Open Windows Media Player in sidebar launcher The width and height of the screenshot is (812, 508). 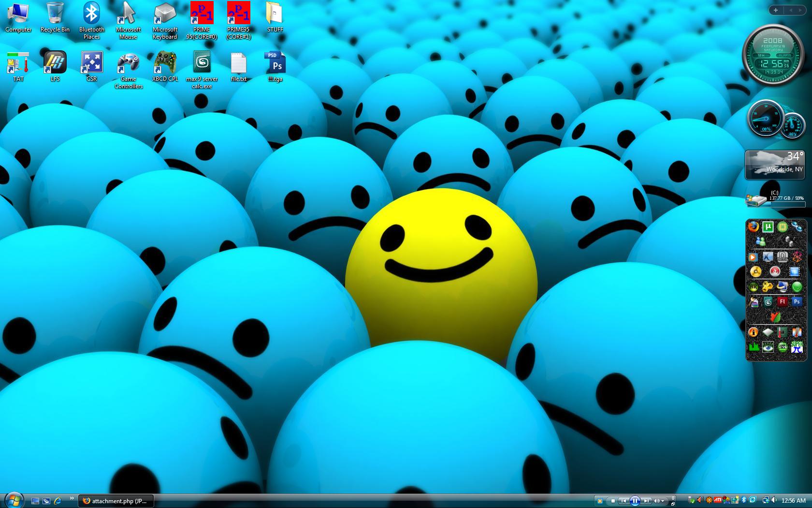coord(753,256)
